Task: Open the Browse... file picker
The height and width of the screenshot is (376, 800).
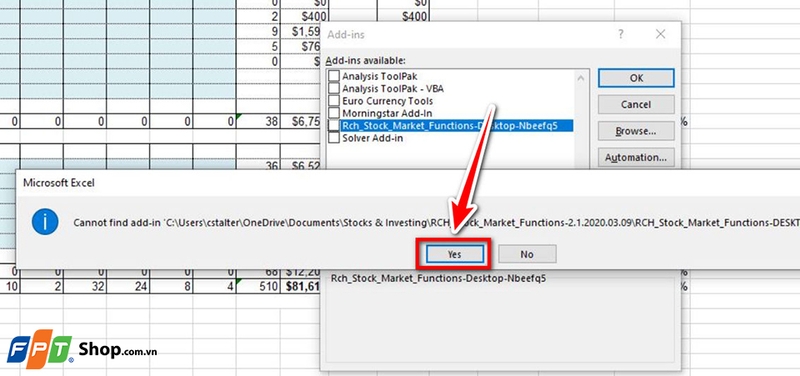Action: pos(636,131)
